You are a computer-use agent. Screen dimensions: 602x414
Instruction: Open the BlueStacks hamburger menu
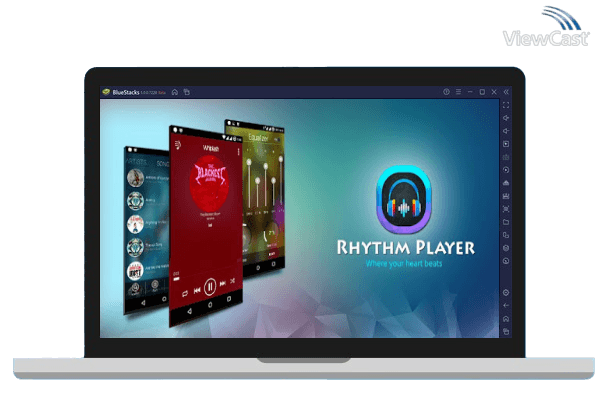pos(458,92)
